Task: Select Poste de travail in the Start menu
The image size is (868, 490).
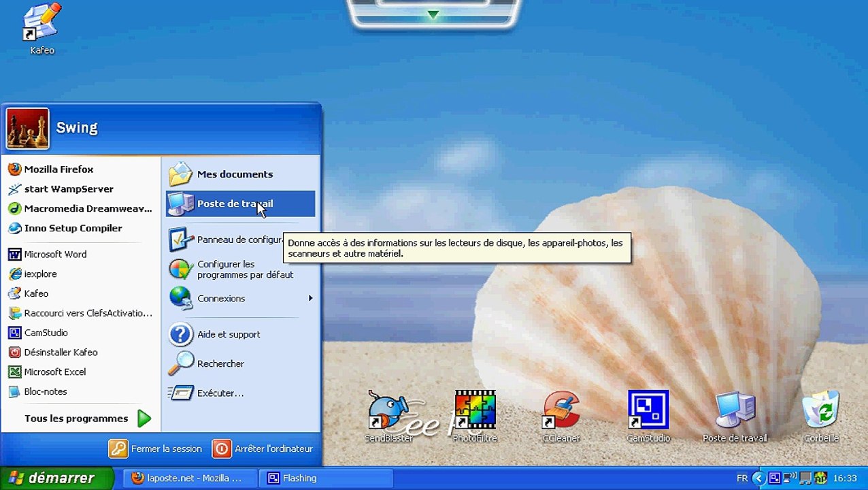Action: pyautogui.click(x=240, y=203)
